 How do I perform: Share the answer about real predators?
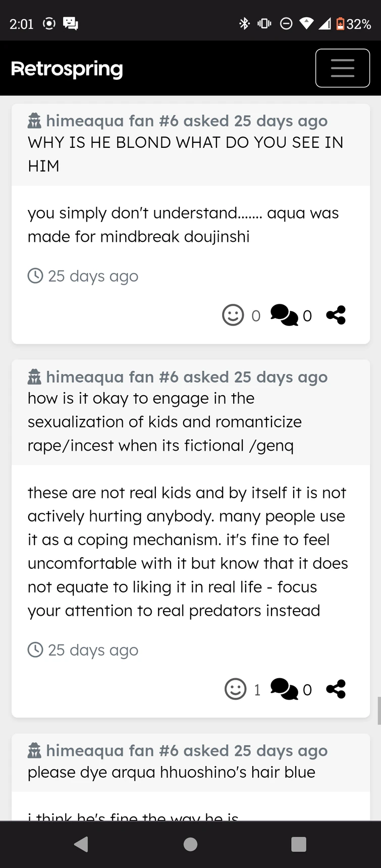click(336, 688)
